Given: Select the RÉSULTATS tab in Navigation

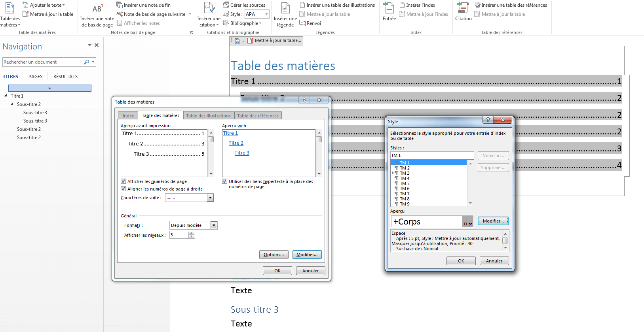Looking at the screenshot, I should (x=65, y=77).
